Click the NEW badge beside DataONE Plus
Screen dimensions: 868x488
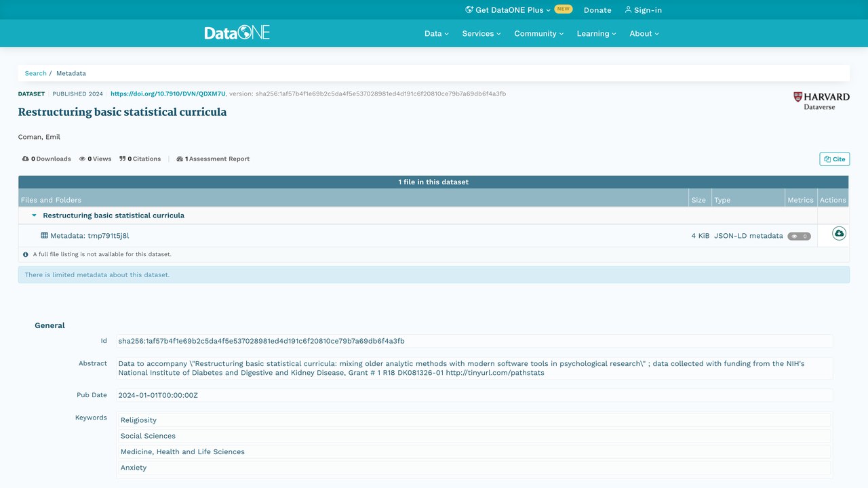pos(564,9)
